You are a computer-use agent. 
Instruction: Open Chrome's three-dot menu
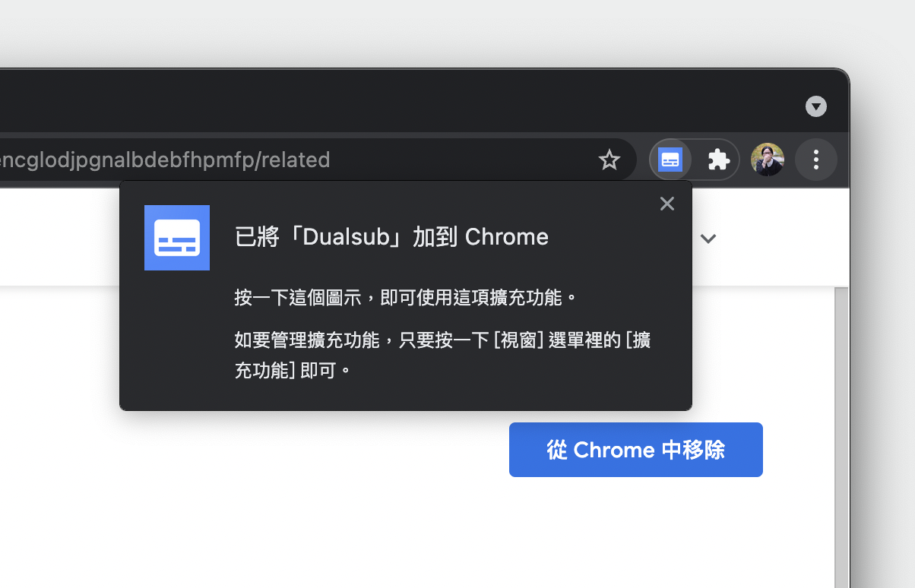click(x=816, y=160)
